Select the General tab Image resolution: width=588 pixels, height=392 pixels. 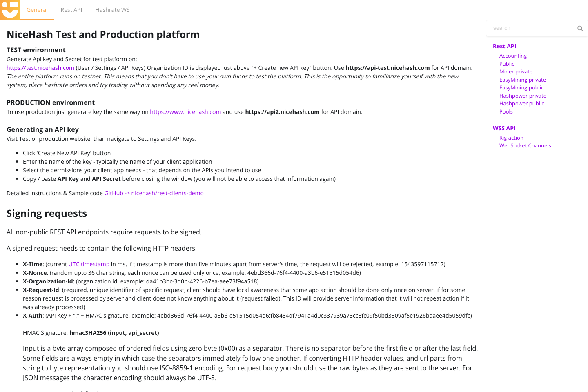(x=37, y=9)
